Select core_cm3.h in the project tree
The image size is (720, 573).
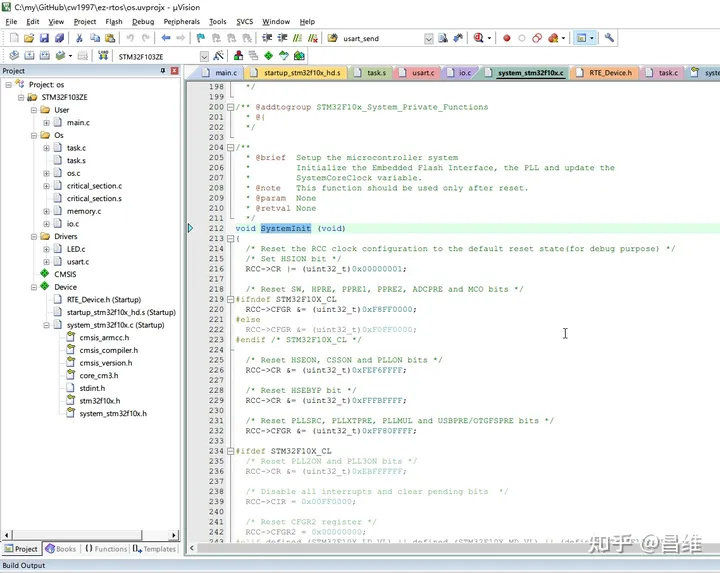(x=99, y=376)
